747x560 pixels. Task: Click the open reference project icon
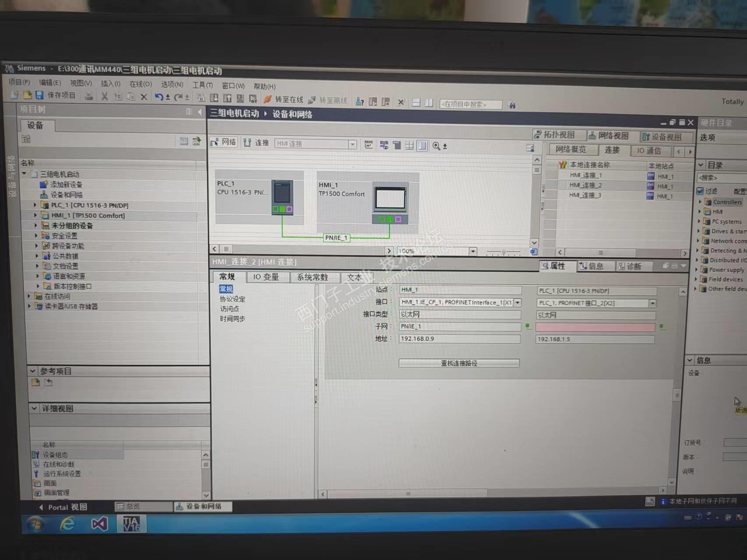coord(35,382)
